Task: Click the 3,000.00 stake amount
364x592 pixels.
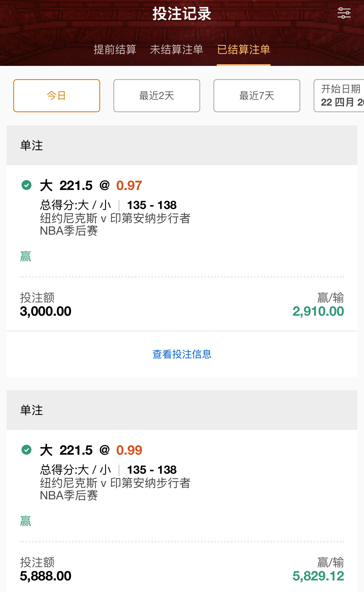Action: (46, 311)
